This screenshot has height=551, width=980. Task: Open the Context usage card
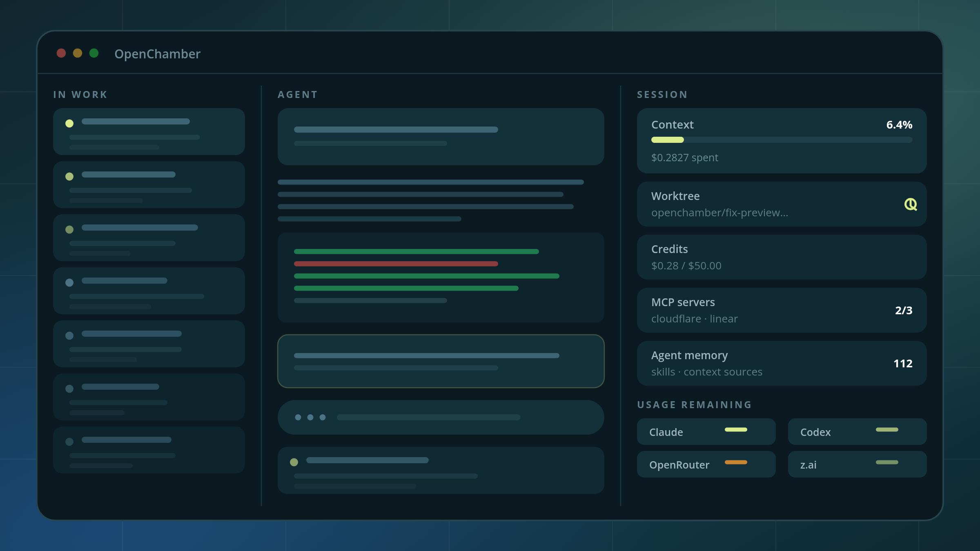point(782,141)
